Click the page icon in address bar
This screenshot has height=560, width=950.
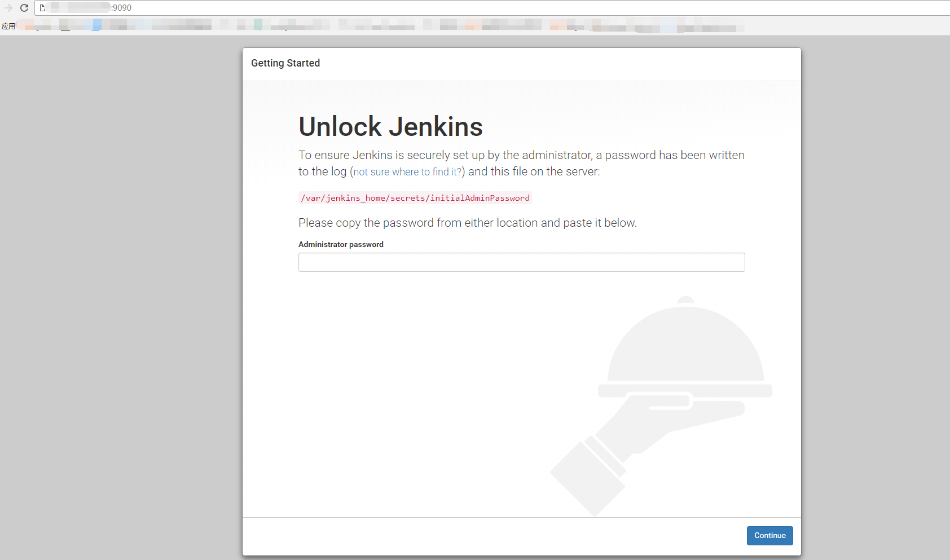[42, 8]
